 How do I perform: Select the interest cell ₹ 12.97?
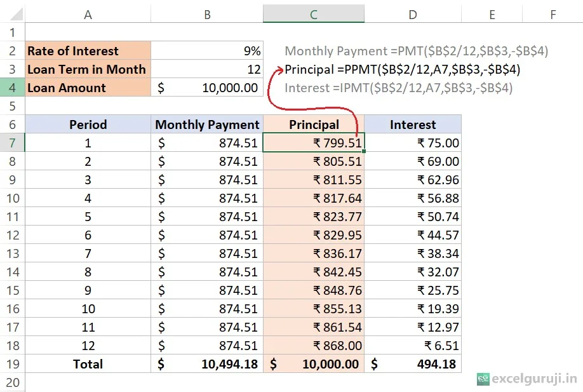[x=413, y=327]
